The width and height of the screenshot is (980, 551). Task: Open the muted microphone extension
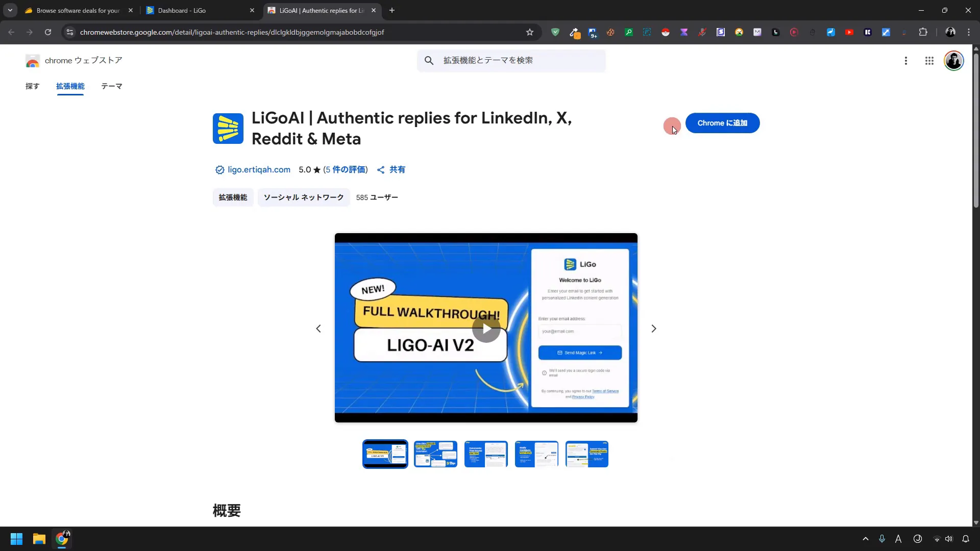point(702,32)
